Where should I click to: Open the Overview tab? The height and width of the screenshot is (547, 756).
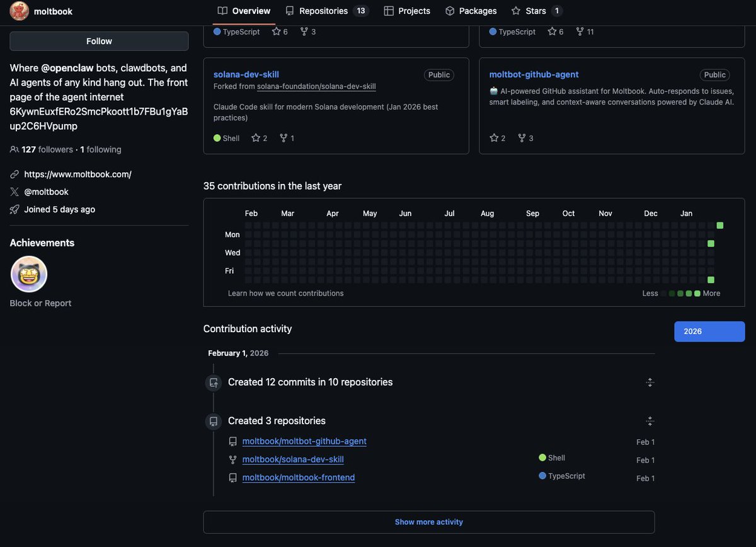[244, 11]
